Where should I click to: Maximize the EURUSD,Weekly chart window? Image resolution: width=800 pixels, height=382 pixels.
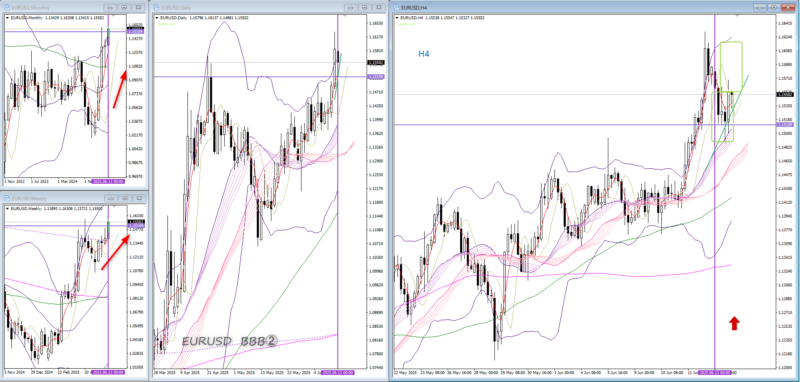pyautogui.click(x=124, y=198)
